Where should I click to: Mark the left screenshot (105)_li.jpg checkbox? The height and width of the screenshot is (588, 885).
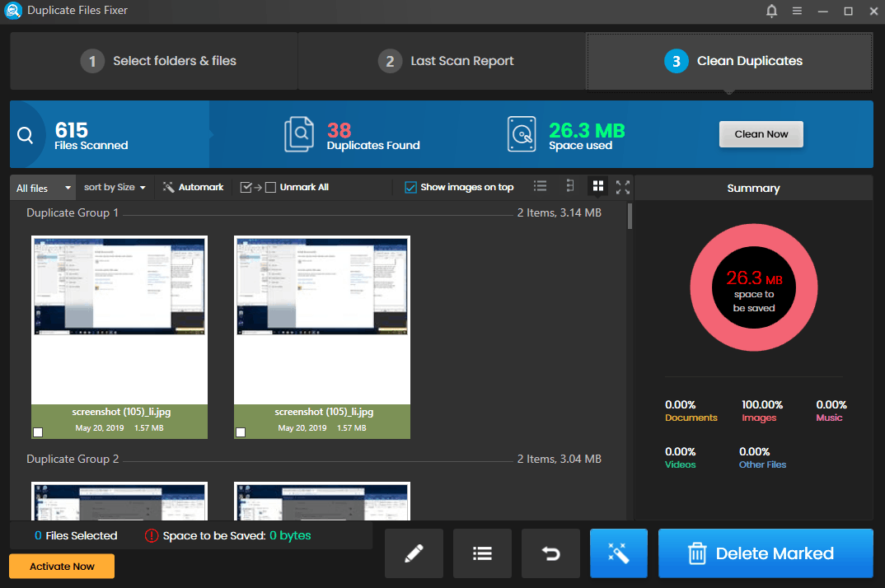[38, 432]
